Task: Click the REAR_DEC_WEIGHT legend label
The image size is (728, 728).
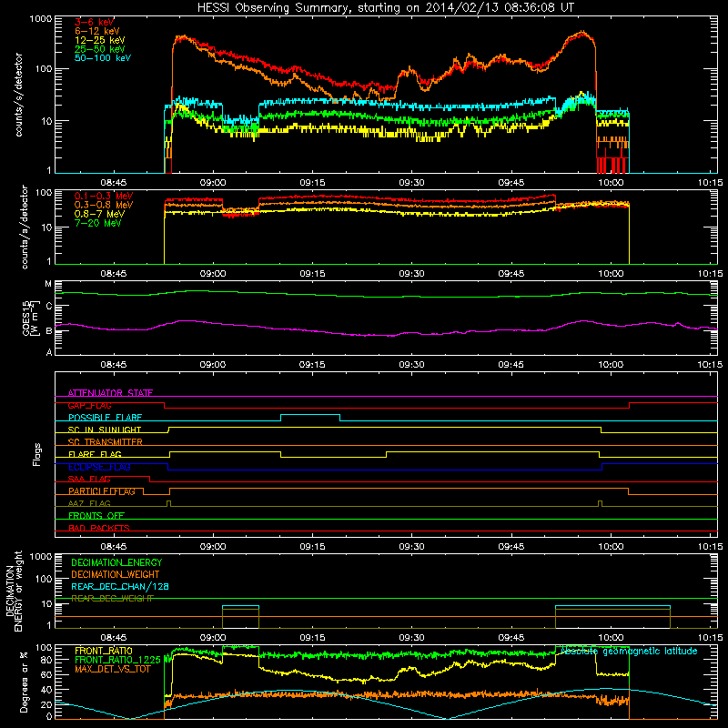Action: point(112,599)
